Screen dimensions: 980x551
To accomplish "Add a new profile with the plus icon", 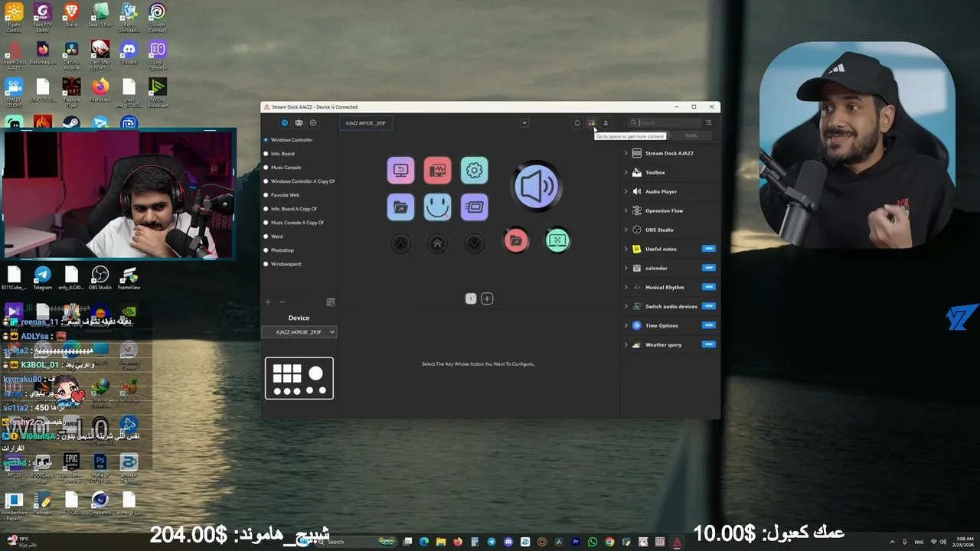I will coord(268,302).
